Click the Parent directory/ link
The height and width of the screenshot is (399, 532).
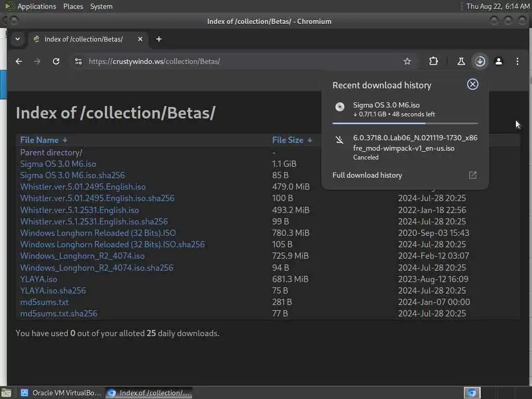[51, 153]
